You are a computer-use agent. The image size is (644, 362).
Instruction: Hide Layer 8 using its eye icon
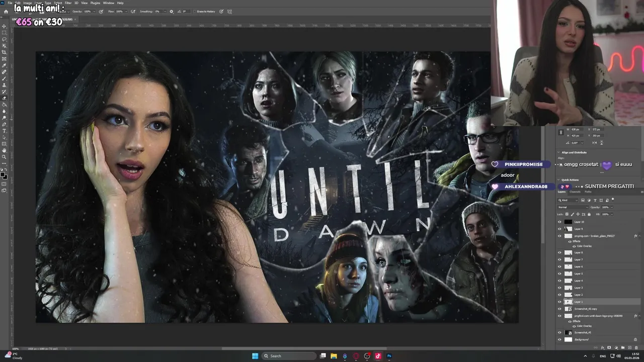(559, 252)
